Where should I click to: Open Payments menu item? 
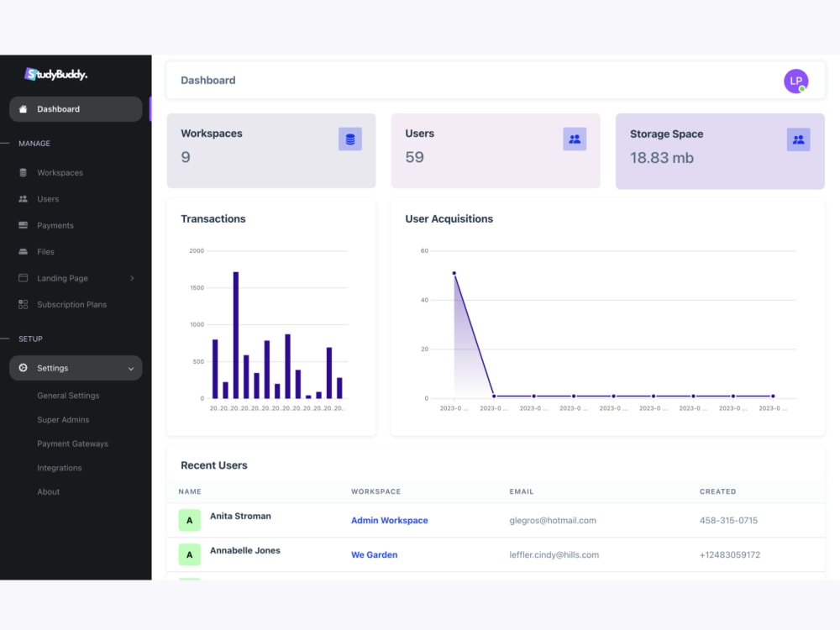click(x=55, y=225)
